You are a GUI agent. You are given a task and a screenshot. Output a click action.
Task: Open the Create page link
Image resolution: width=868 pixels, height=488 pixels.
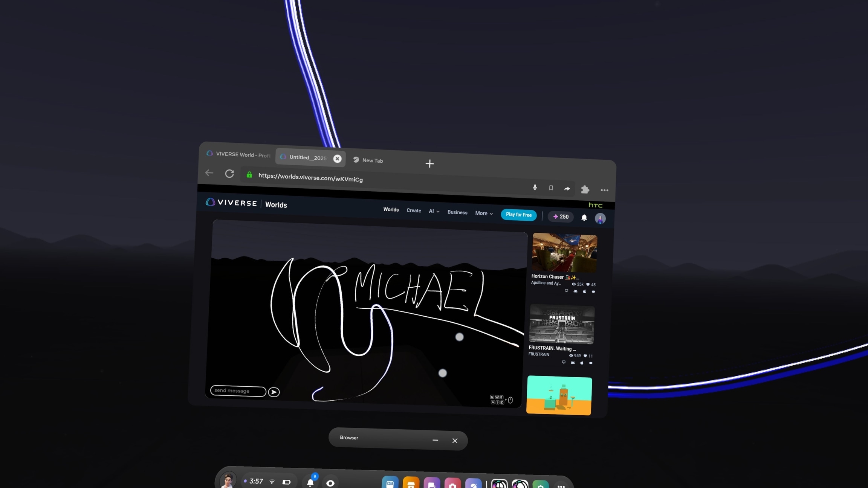point(413,210)
